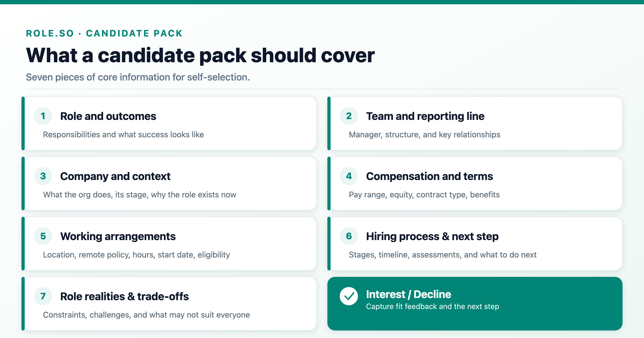Select the Hiring process & next step heading
644x338 pixels.
click(x=432, y=236)
